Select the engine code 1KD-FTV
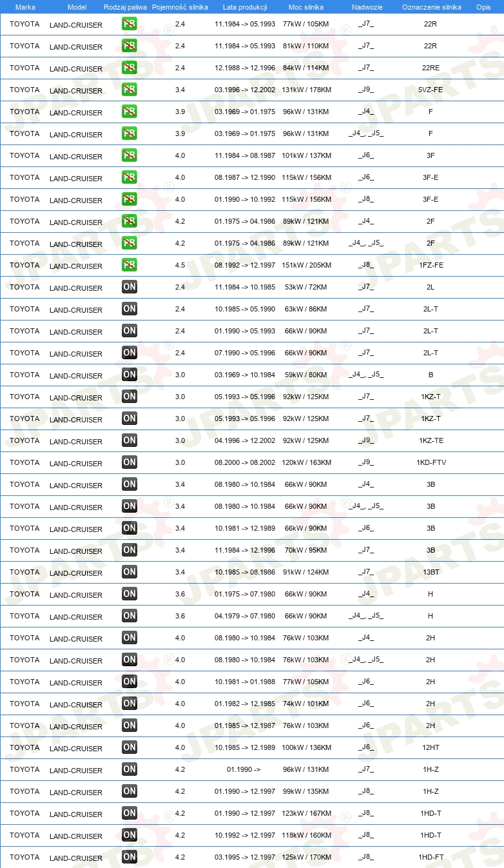504x868 pixels. [431, 462]
